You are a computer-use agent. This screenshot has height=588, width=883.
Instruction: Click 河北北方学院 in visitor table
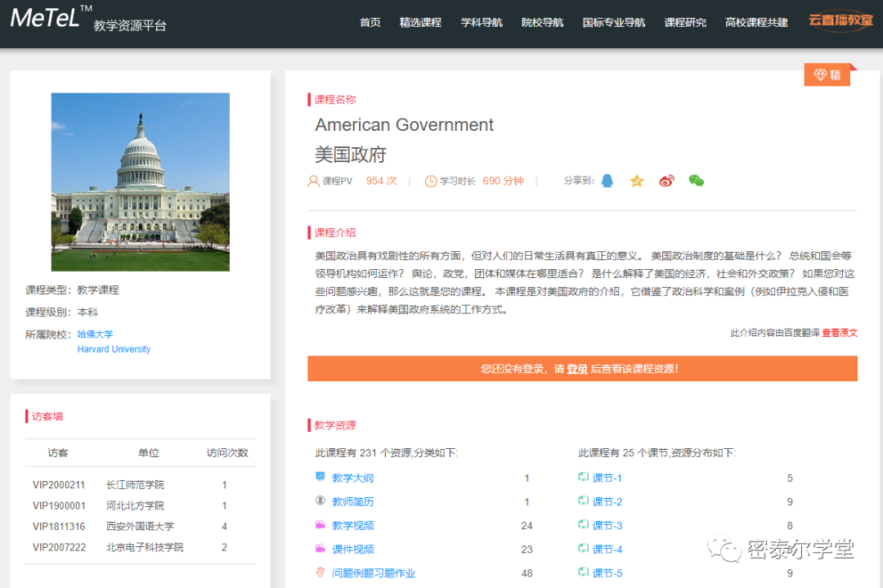[x=135, y=505]
